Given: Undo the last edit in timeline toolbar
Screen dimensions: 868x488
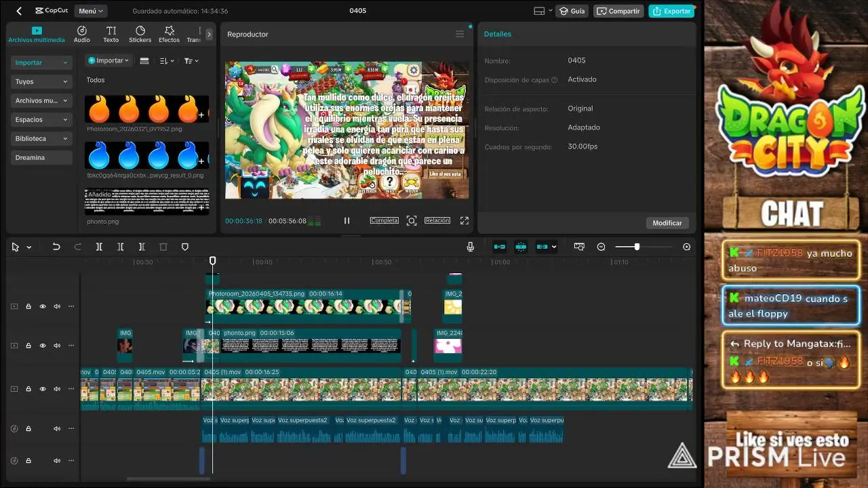Looking at the screenshot, I should pos(56,247).
